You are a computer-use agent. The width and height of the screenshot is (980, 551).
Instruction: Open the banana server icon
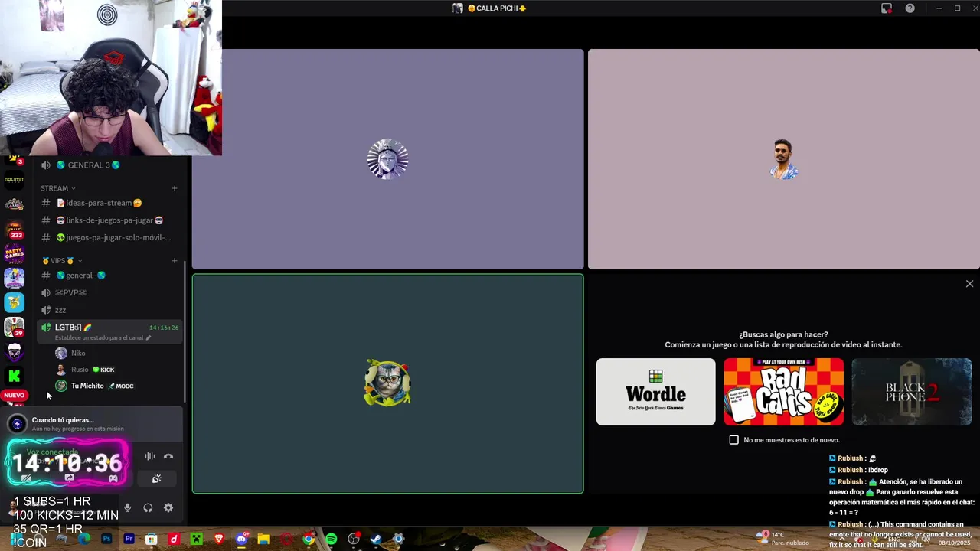(14, 302)
